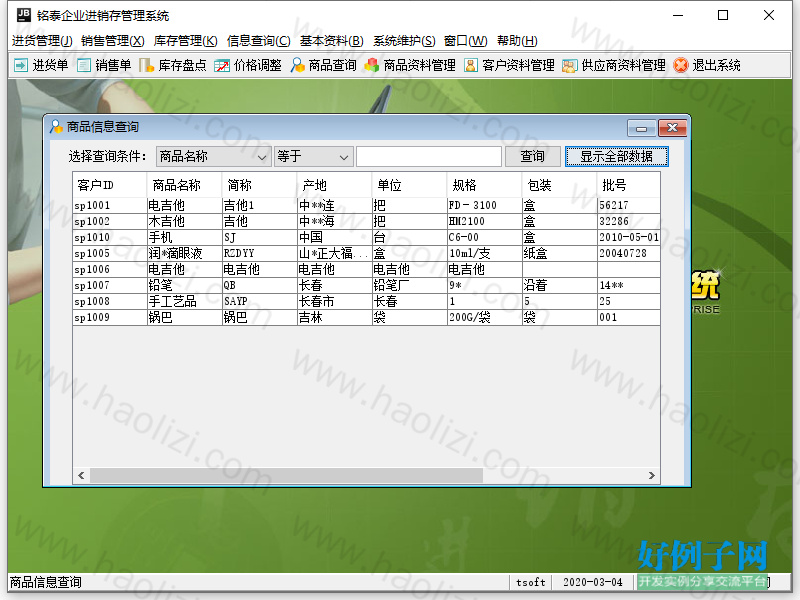Select the sp1002 row cell
This screenshot has height=600, width=800.
coord(110,221)
